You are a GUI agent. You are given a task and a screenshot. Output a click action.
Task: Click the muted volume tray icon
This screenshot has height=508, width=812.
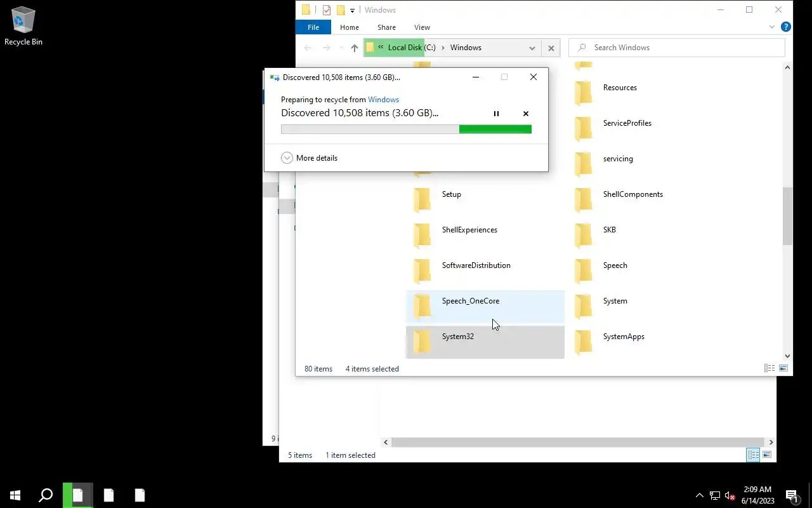tap(730, 495)
